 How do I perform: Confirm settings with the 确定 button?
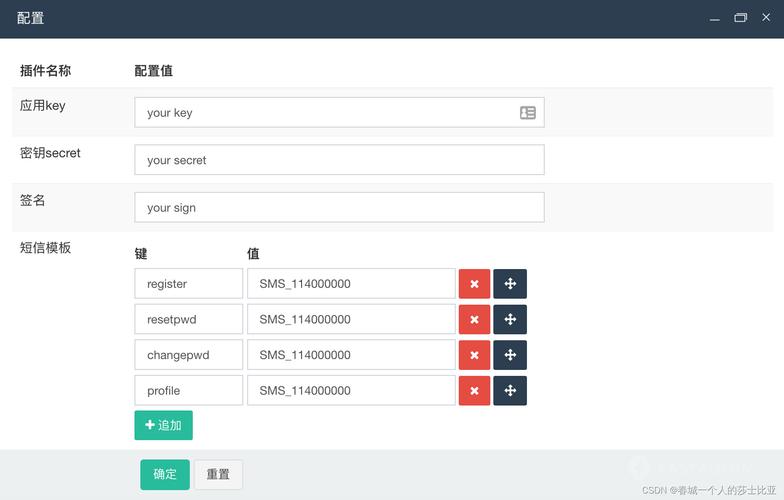tap(165, 474)
